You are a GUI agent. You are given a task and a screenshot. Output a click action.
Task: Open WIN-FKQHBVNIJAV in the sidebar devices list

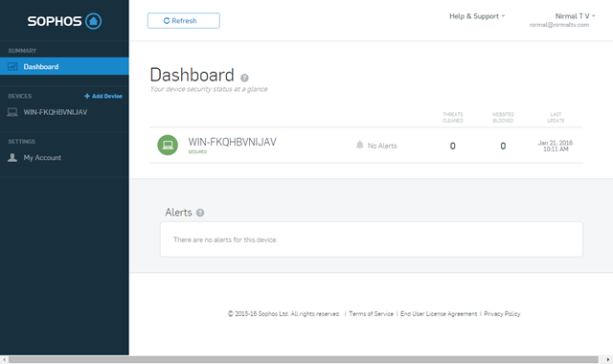tap(56, 112)
